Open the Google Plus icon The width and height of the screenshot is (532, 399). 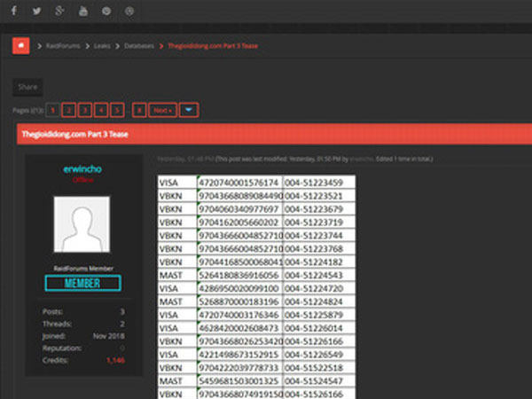pyautogui.click(x=59, y=11)
